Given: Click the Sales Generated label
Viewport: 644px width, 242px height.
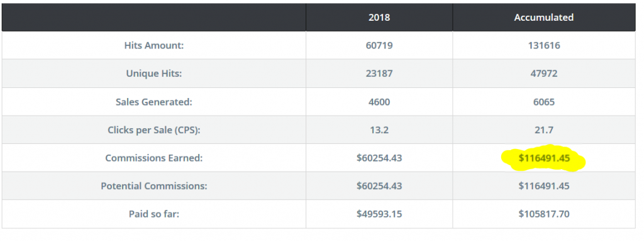Looking at the screenshot, I should coord(154,102).
